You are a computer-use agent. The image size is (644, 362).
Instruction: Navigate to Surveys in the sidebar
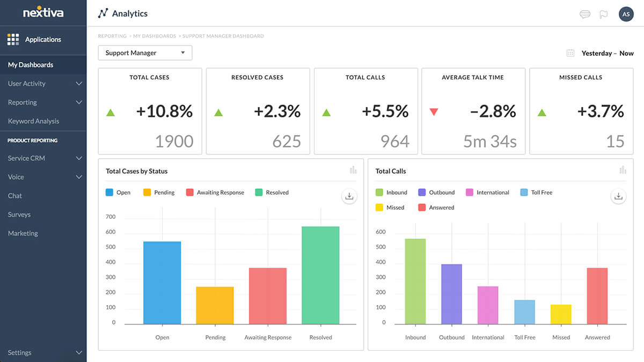(x=19, y=214)
